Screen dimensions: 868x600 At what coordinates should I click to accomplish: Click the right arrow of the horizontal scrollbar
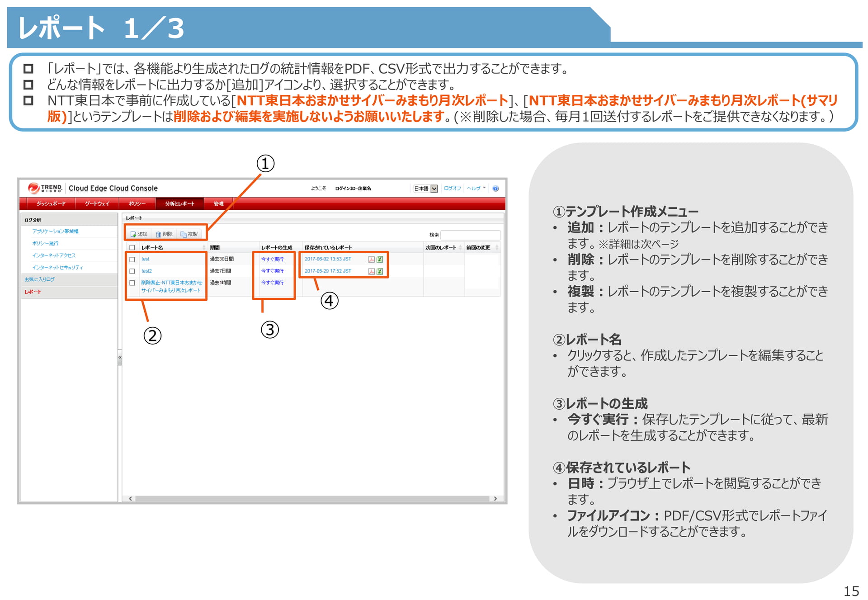[x=495, y=499]
